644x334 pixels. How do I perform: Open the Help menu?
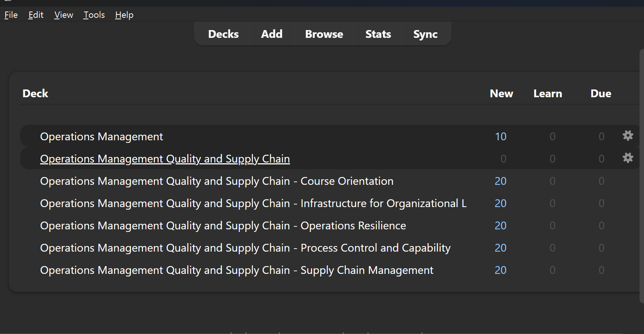point(124,15)
